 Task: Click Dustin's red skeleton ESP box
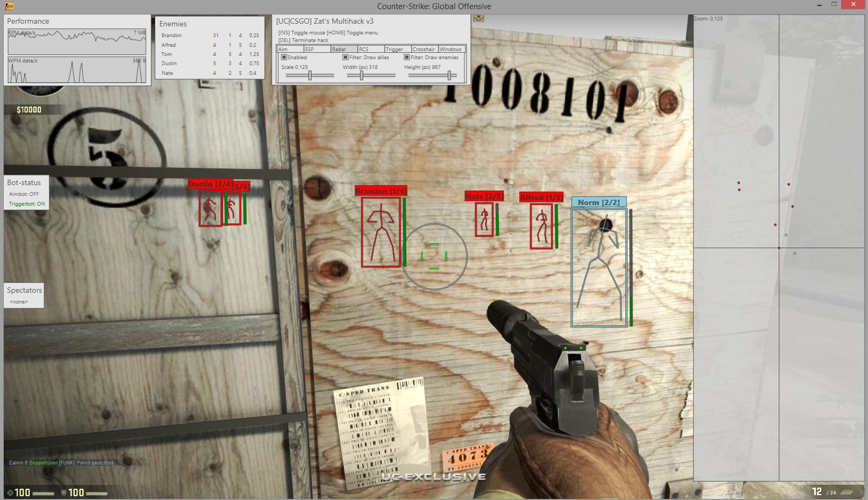click(210, 208)
